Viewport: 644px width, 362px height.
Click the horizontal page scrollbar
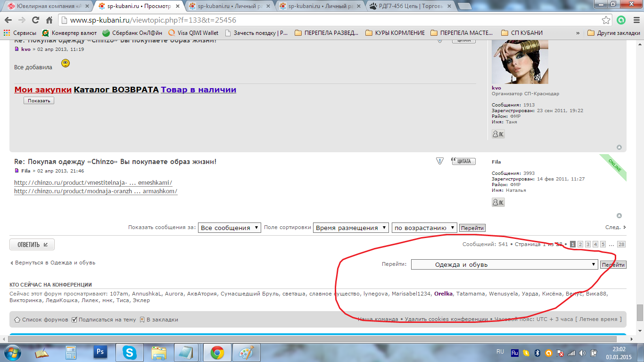pos(313,339)
